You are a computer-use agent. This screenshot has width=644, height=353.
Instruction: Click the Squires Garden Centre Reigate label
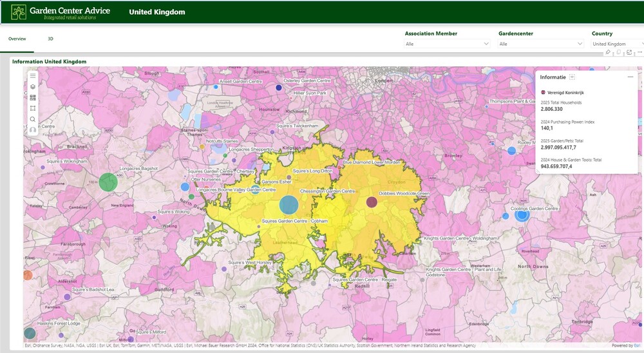tap(365, 280)
